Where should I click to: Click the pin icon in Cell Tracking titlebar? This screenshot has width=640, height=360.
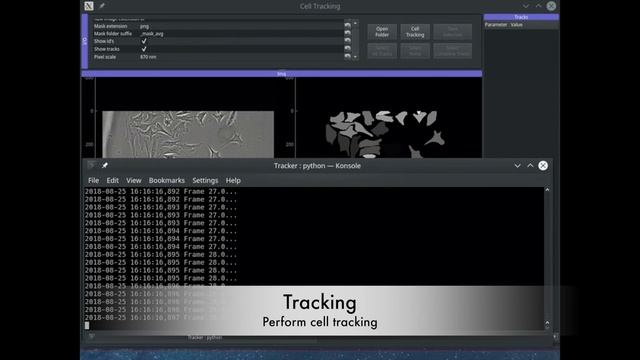pyautogui.click(x=102, y=6)
